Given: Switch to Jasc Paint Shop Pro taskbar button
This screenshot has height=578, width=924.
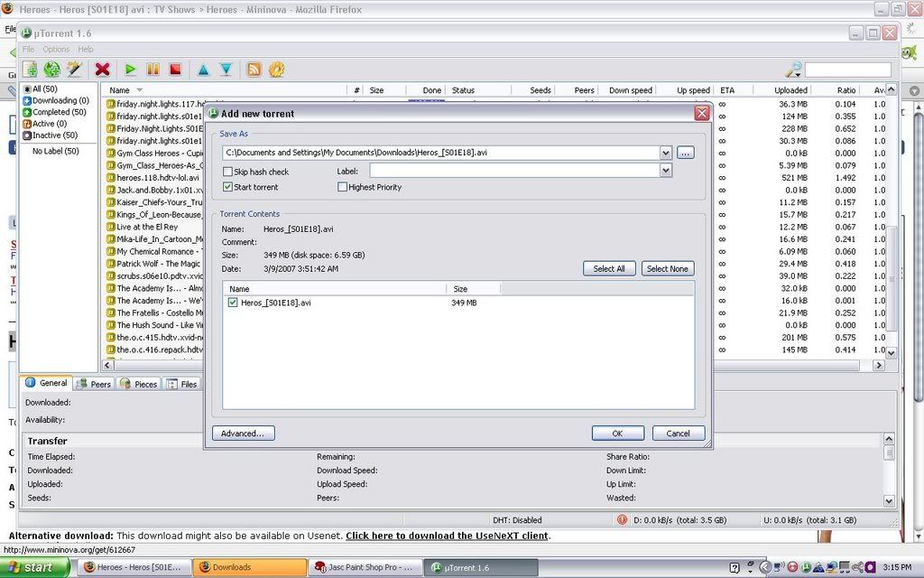Looking at the screenshot, I should click(365, 567).
